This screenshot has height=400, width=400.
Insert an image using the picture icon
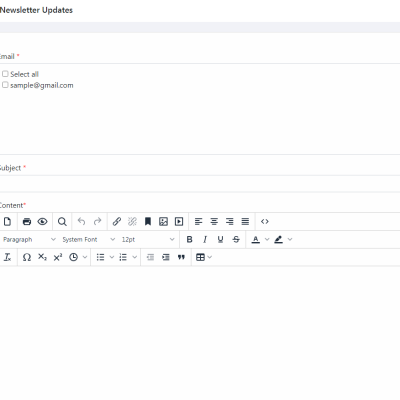click(x=163, y=221)
